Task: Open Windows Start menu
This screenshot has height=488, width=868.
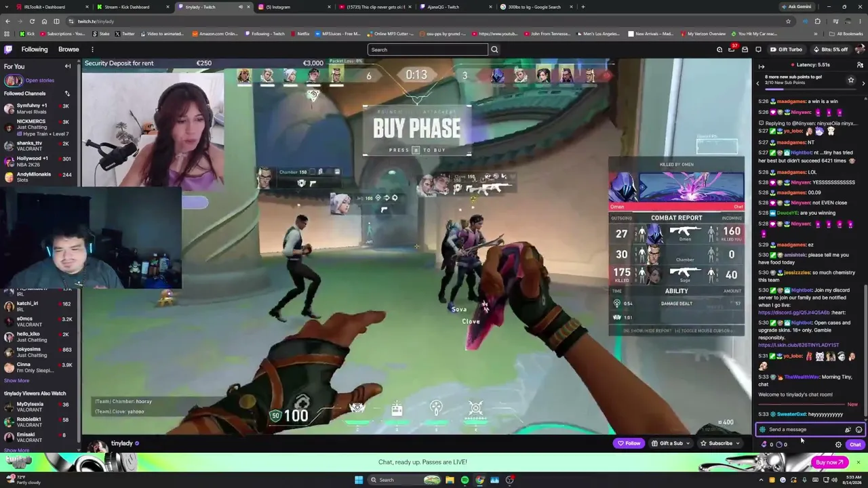Action: click(x=359, y=480)
